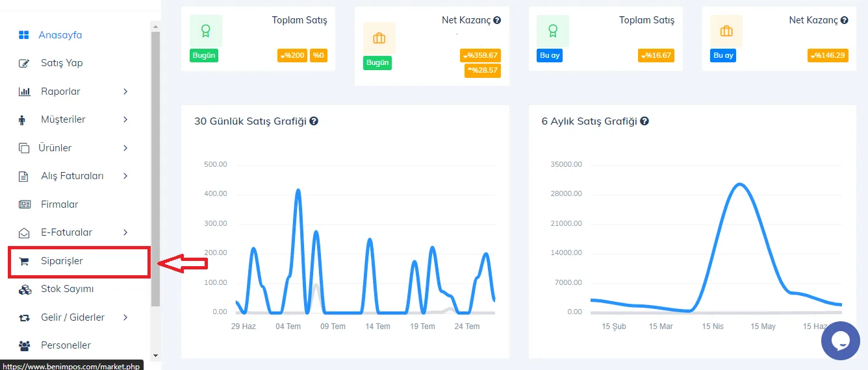Click the Firmalar newspaper icon
Viewport: 868px width, 370px height.
point(25,204)
